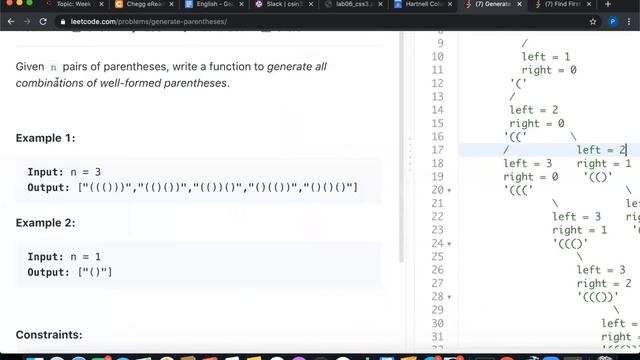Place cursor on 'right = 0' at line 11
The height and width of the screenshot is (360, 640).
[549, 70]
